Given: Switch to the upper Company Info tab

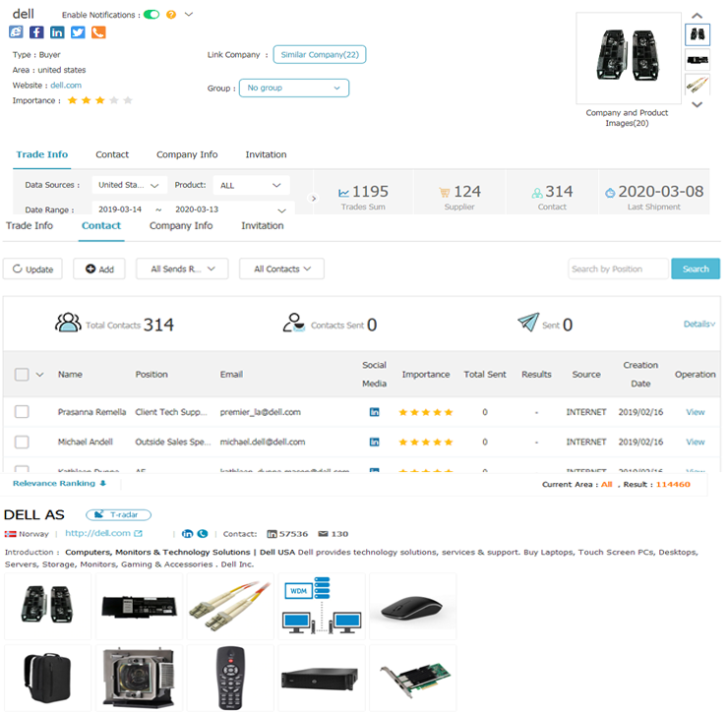Looking at the screenshot, I should (x=187, y=154).
